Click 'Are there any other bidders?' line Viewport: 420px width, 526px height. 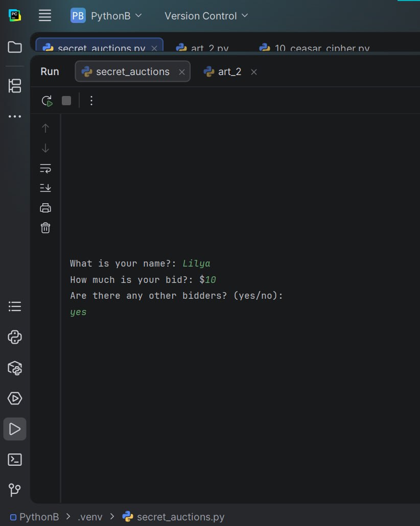coord(177,296)
